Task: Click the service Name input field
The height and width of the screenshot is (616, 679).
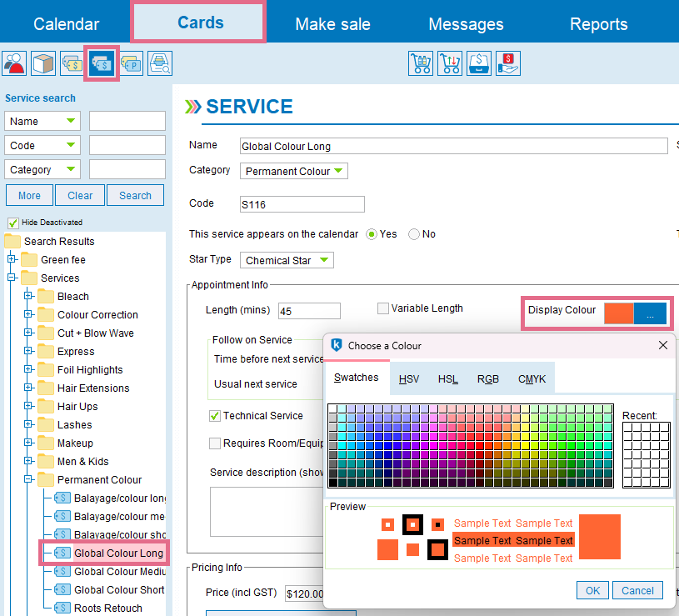Action: coord(454,146)
